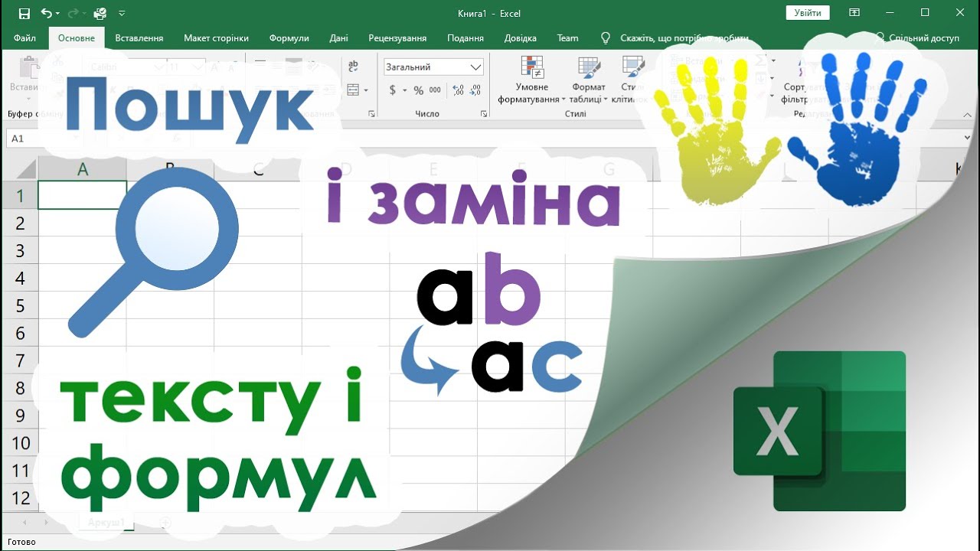Click the Увійти sign-in button
This screenshot has width=980, height=551.
[808, 13]
